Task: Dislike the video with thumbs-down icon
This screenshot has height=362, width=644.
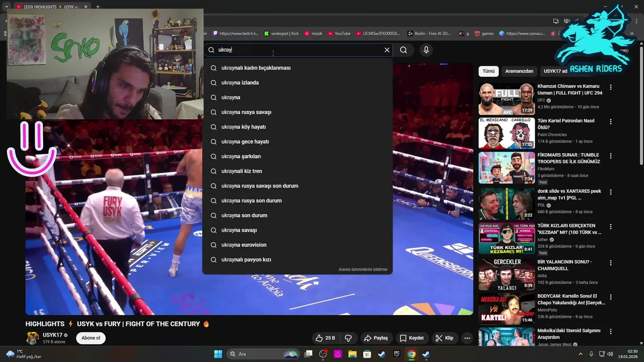Action: pos(348,338)
